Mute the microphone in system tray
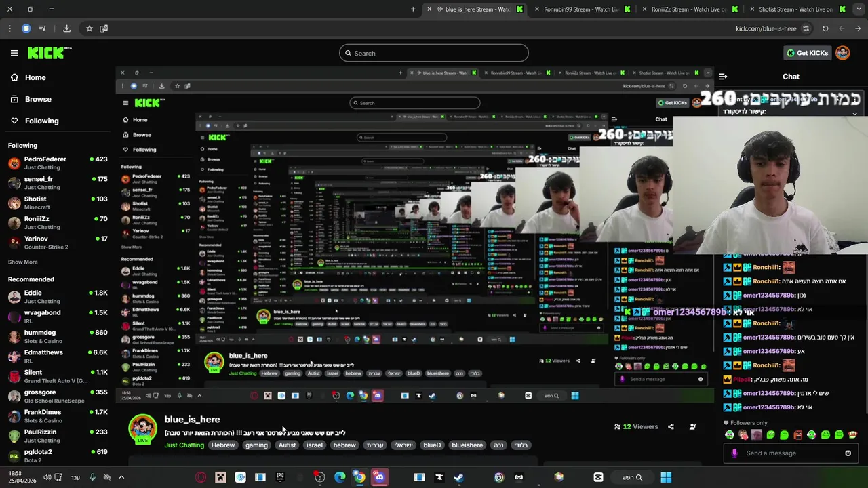The height and width of the screenshot is (488, 868). click(x=92, y=477)
